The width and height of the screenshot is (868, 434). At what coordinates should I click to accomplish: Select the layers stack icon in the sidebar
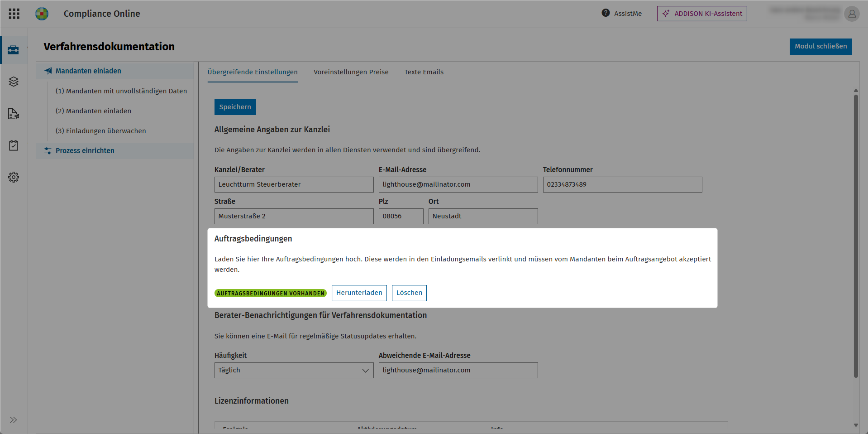[x=14, y=82]
